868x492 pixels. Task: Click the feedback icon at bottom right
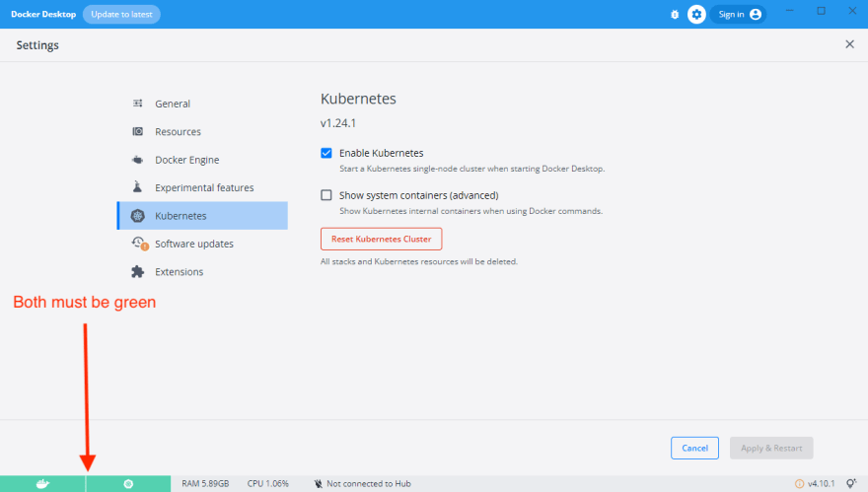[851, 484]
